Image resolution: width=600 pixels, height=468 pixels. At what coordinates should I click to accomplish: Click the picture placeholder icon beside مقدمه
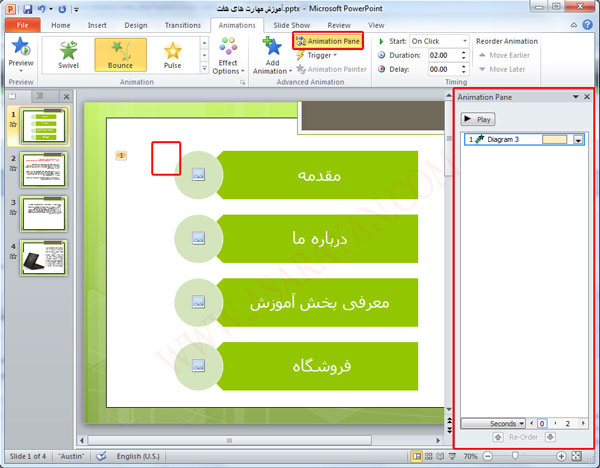pos(198,174)
